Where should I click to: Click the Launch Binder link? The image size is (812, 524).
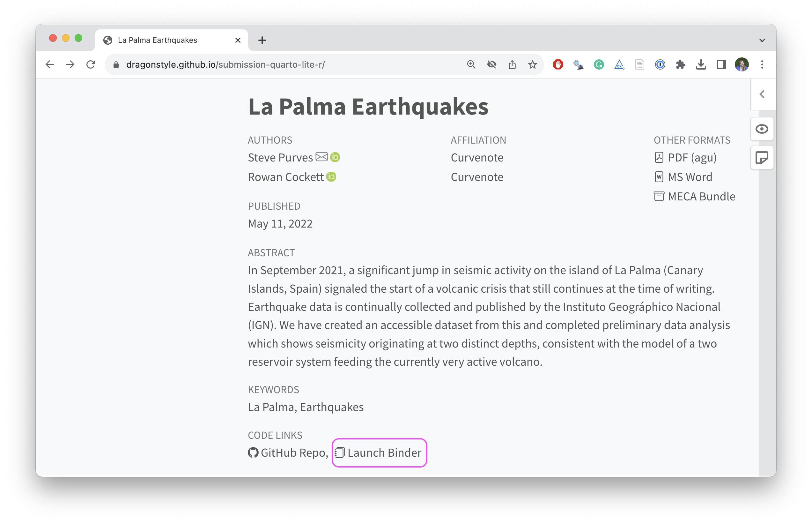384,453
